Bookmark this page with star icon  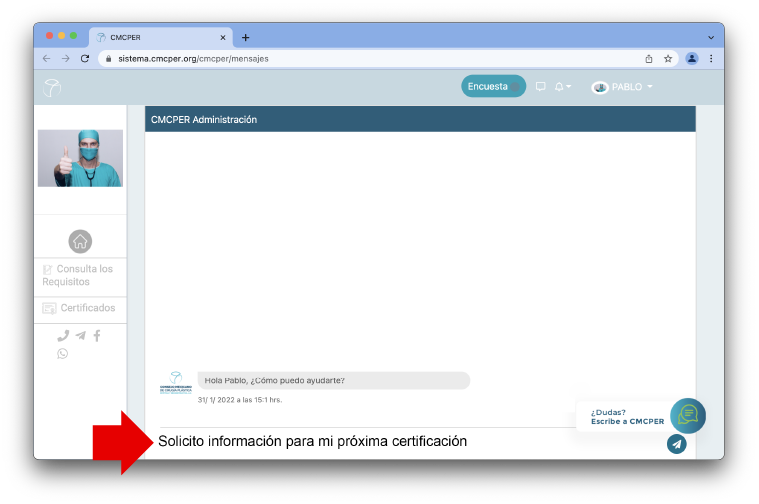[668, 59]
